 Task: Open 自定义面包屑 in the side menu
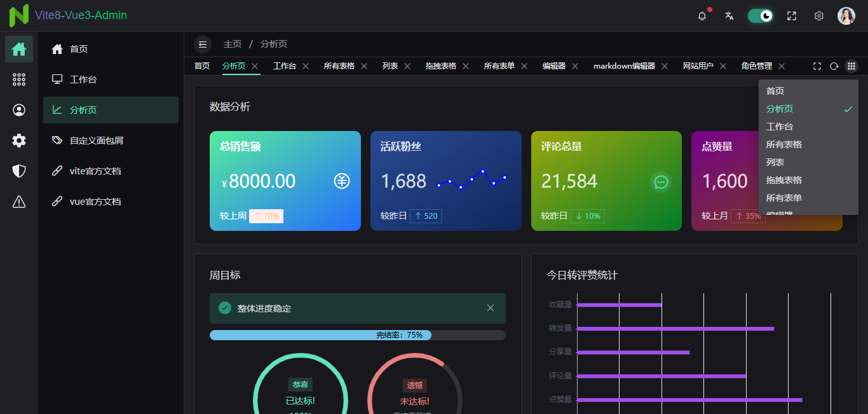pyautogui.click(x=111, y=141)
